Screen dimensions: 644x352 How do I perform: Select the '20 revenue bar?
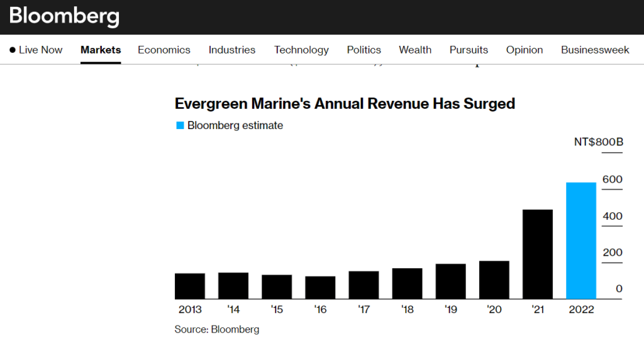[494, 280]
